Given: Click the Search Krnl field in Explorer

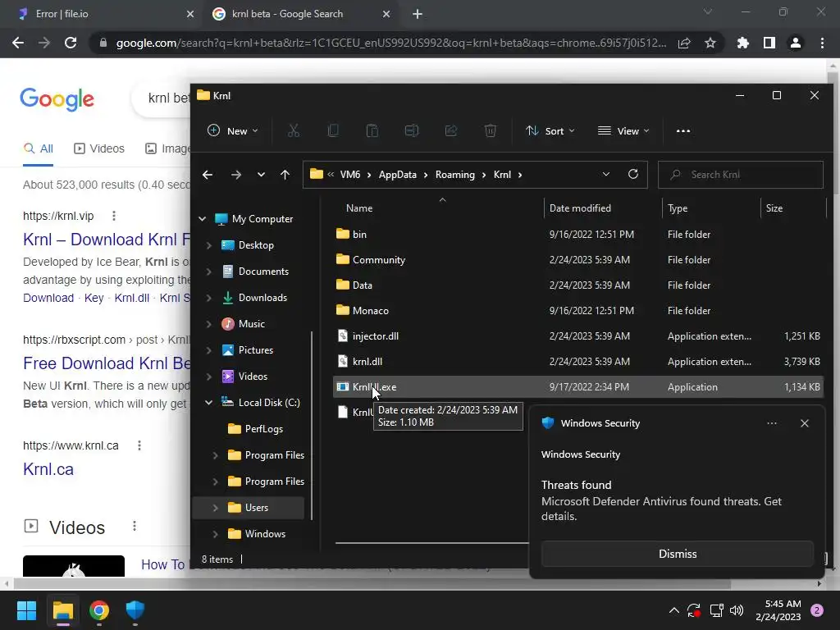Looking at the screenshot, I should pos(741,175).
